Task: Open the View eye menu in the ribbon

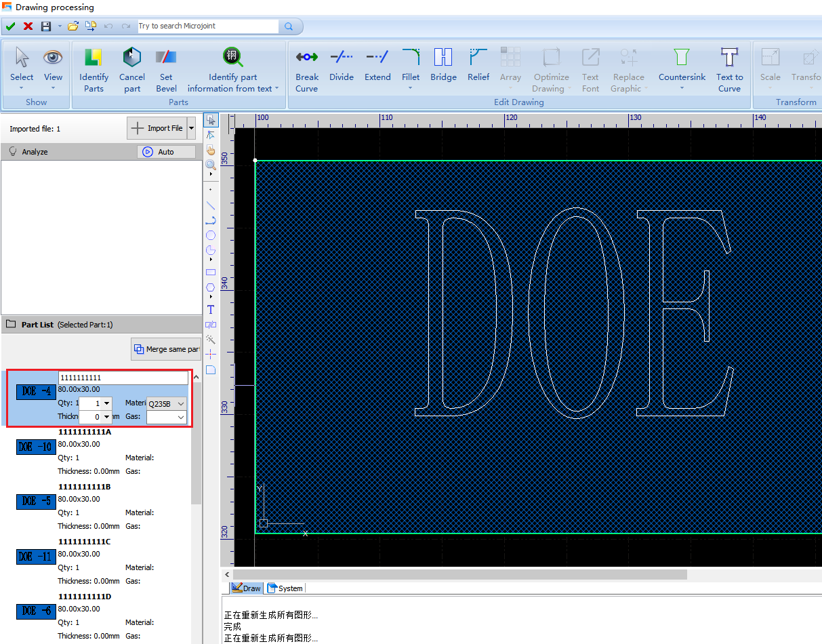Action: click(x=53, y=69)
